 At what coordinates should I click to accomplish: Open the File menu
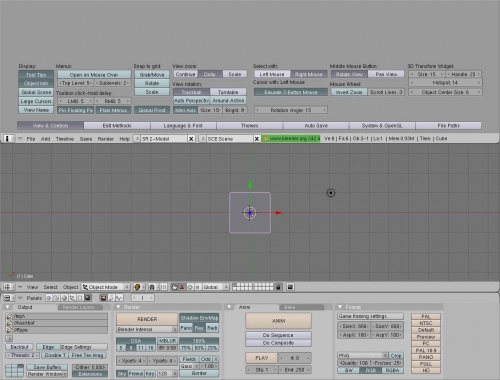[31, 139]
